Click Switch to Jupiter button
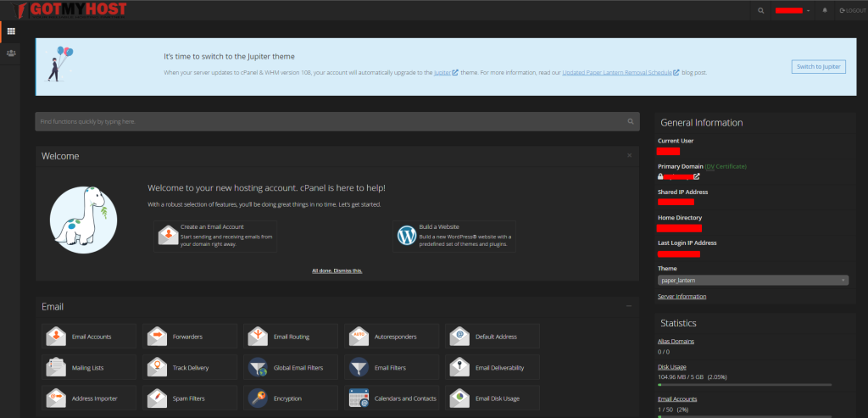The image size is (868, 418). [818, 66]
